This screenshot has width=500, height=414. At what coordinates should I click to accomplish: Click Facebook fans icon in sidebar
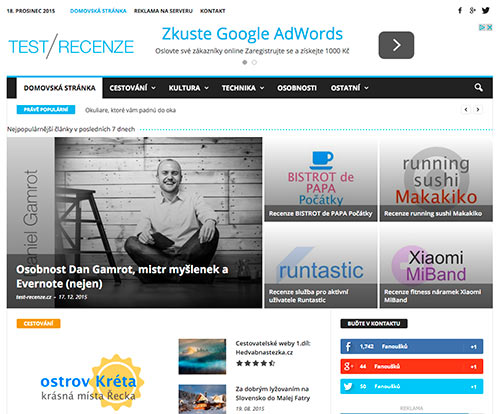348,347
